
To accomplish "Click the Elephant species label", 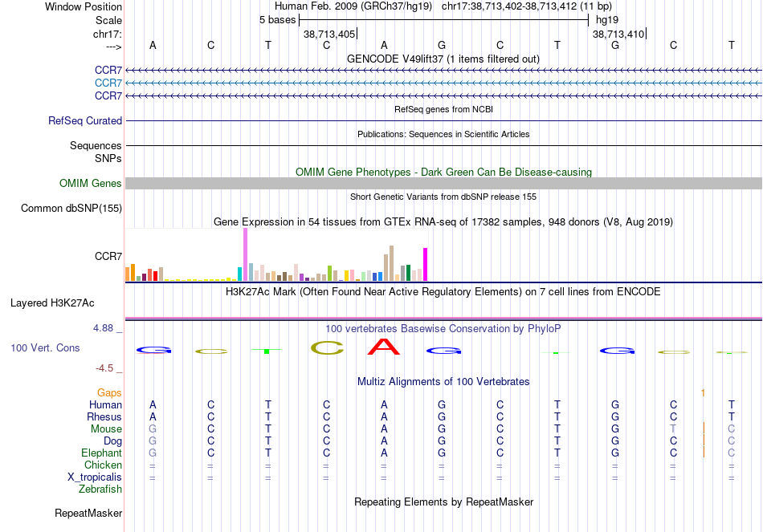I will (101, 453).
